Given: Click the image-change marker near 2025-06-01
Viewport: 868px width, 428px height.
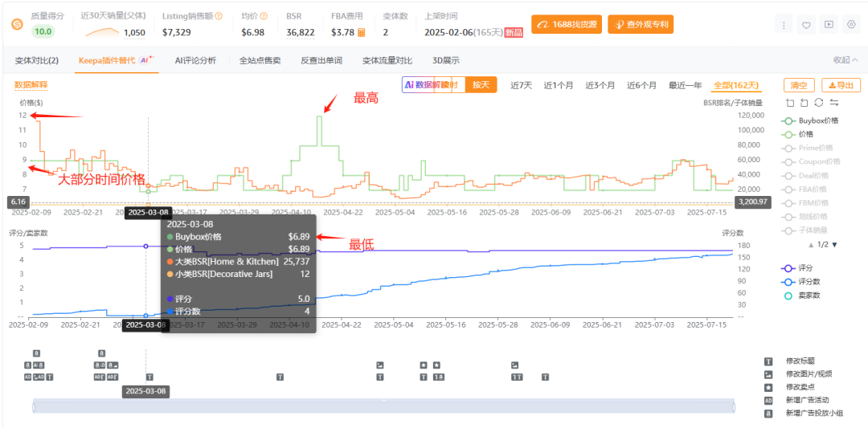Looking at the screenshot, I should [515, 365].
